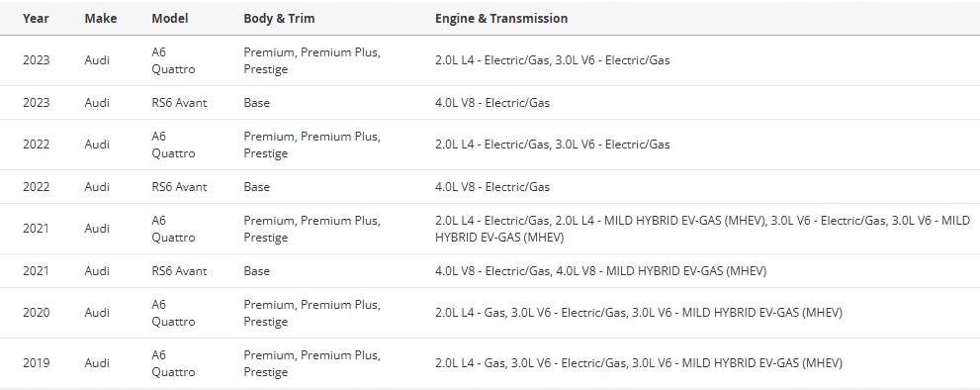Select the 2020 year cell
The image size is (980, 390).
tap(37, 313)
